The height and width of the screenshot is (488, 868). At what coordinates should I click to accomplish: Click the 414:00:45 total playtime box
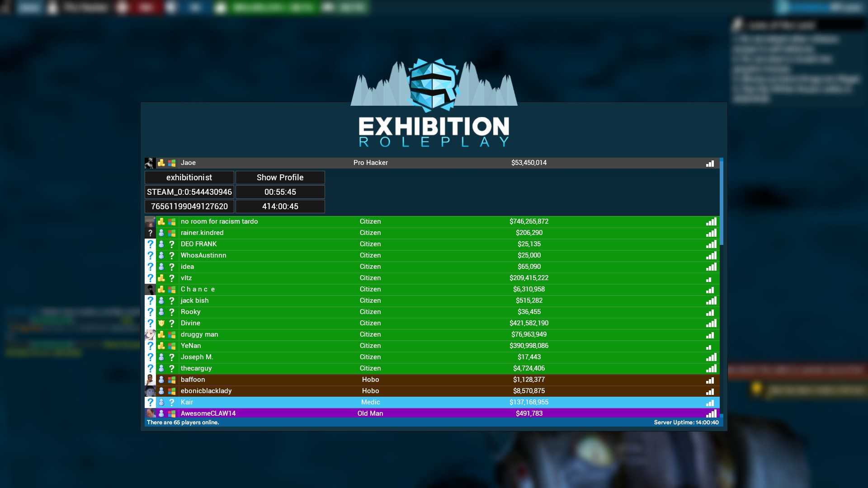[x=280, y=206]
